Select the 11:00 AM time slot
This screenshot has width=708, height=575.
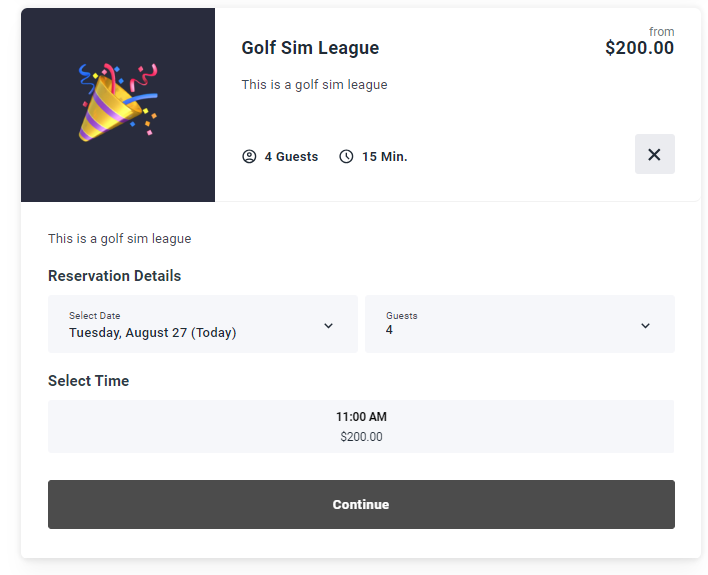[x=361, y=426]
